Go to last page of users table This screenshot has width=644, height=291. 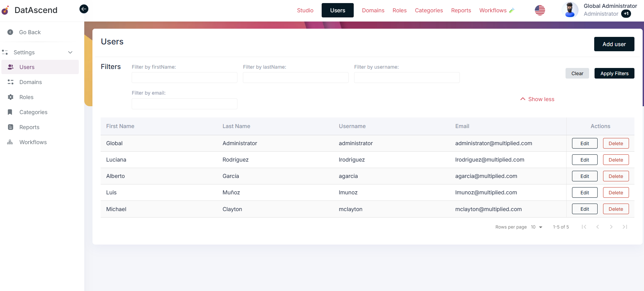[x=625, y=227]
